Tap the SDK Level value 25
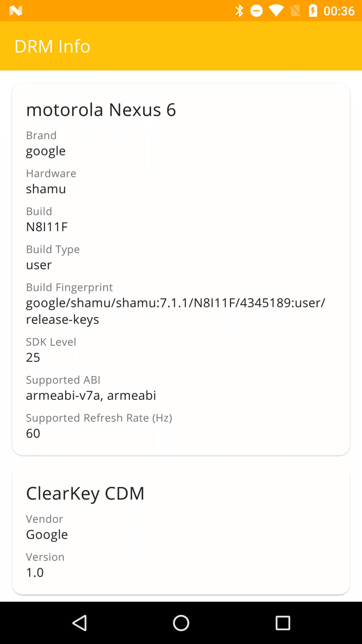362x644 pixels. point(33,357)
